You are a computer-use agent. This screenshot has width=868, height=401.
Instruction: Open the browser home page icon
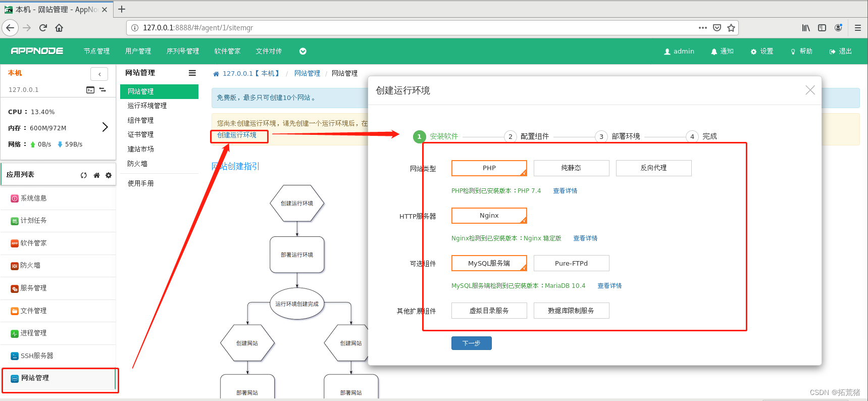59,28
